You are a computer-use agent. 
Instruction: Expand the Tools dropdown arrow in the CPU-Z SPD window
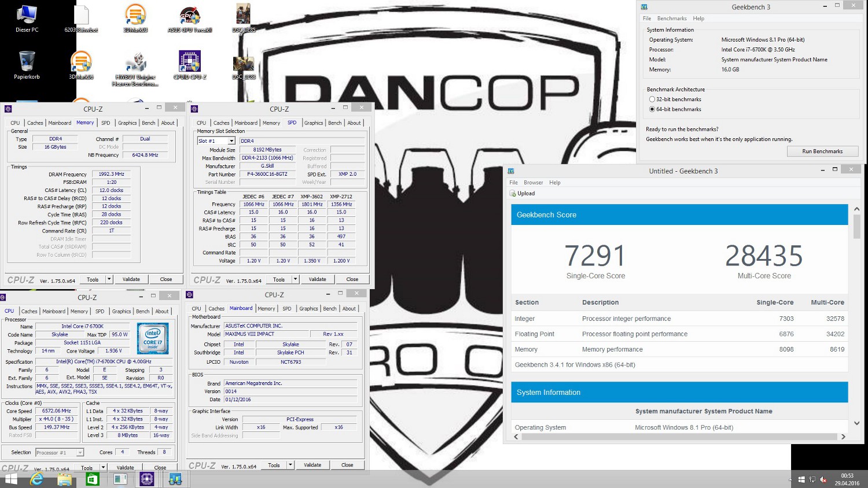point(295,279)
